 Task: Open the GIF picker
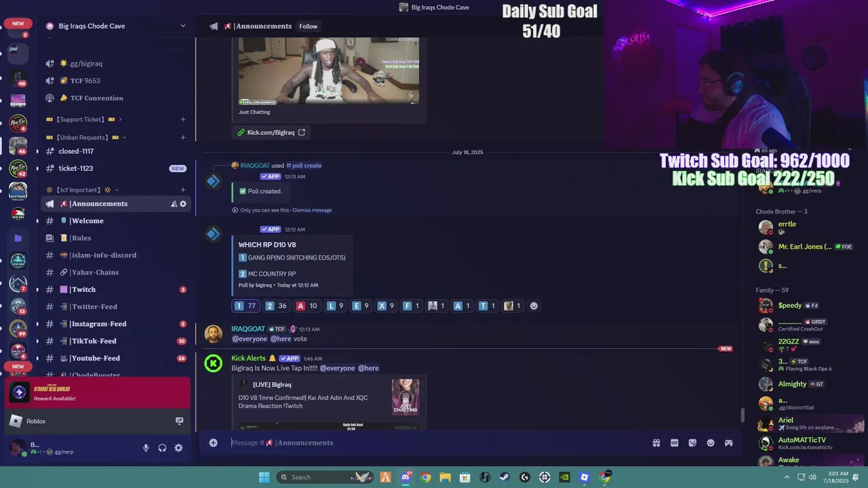point(674,443)
